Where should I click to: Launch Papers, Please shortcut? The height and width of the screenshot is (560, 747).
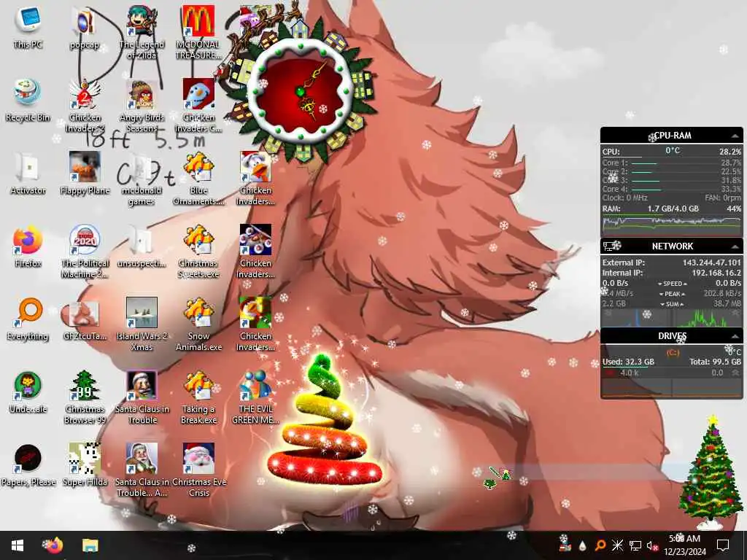tap(28, 464)
